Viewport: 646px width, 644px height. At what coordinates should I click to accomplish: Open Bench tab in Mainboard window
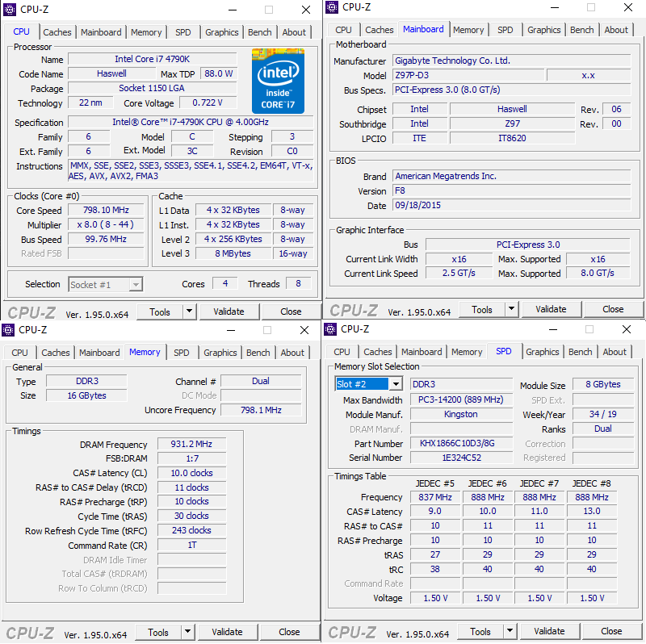coord(581,30)
